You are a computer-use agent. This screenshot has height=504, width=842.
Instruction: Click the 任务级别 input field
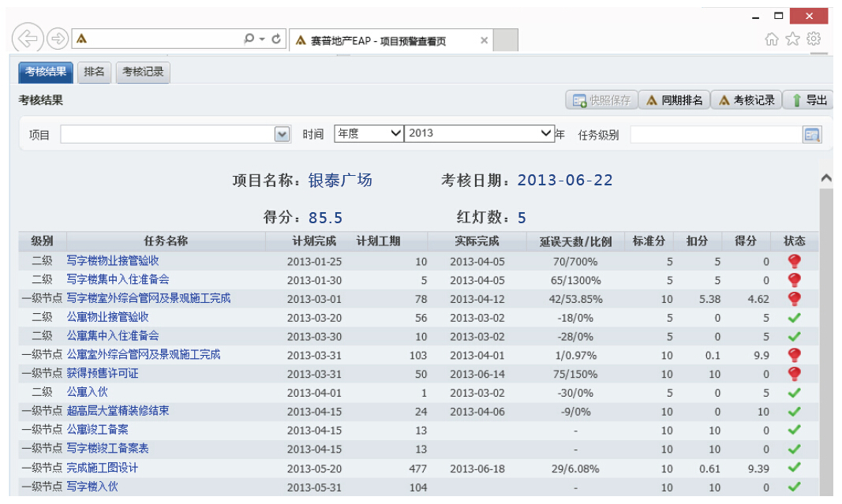(x=715, y=135)
